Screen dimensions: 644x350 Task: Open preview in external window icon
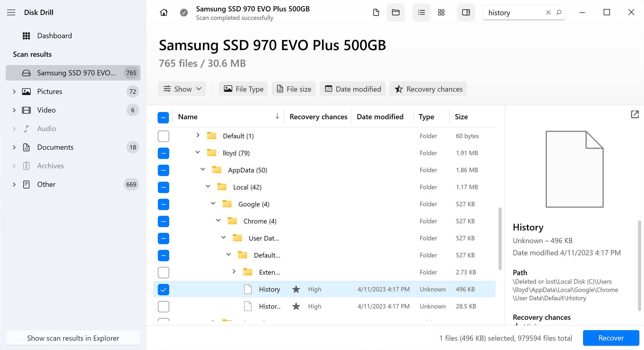click(635, 114)
